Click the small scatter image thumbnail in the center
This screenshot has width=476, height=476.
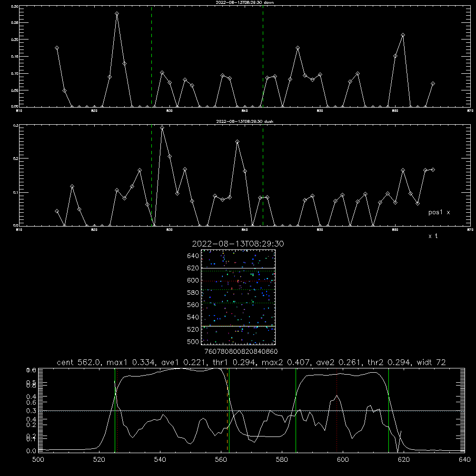238,297
